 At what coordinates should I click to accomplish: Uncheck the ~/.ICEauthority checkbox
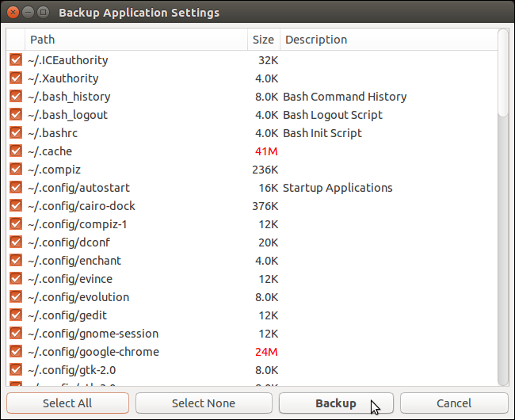[15, 60]
